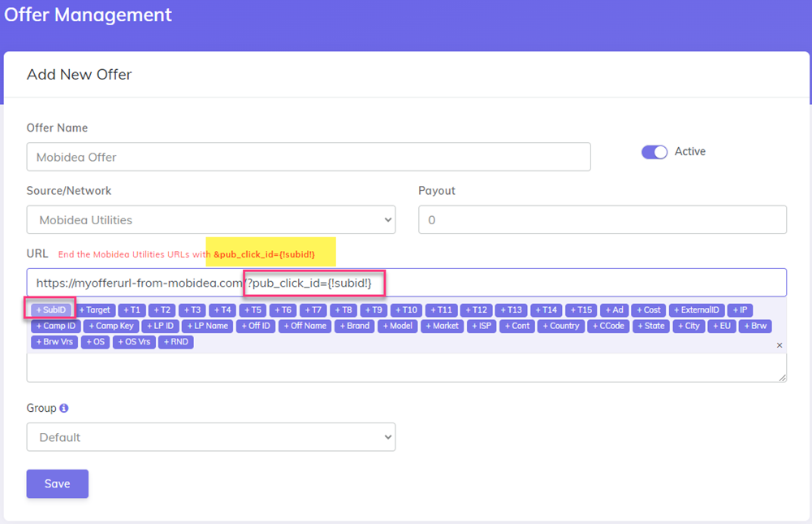This screenshot has height=524, width=812.
Task: Add the + T2 token
Action: point(162,310)
